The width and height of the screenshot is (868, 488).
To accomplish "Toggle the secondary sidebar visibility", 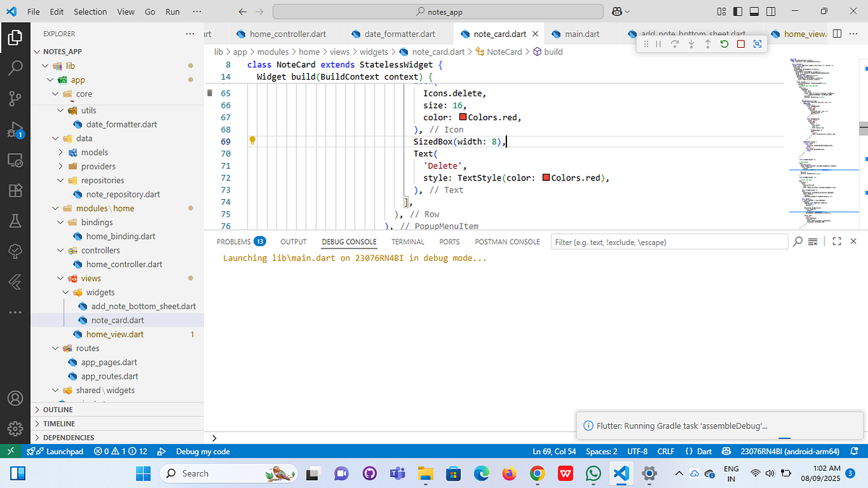I will [x=770, y=11].
